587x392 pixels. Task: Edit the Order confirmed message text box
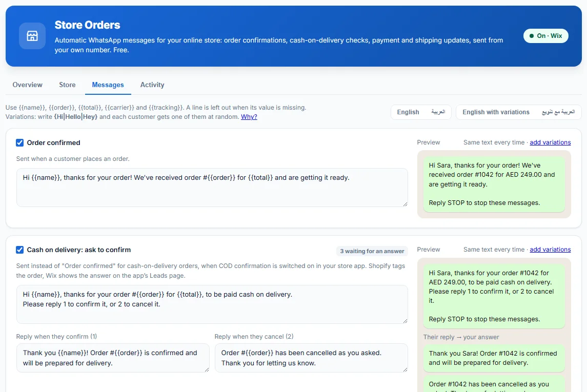click(x=212, y=188)
